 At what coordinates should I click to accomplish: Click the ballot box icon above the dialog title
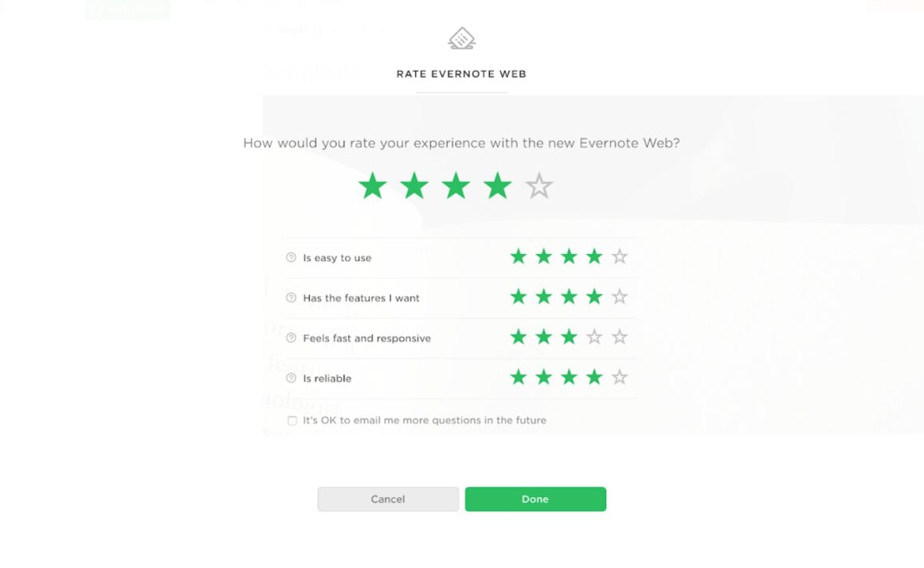(x=462, y=37)
